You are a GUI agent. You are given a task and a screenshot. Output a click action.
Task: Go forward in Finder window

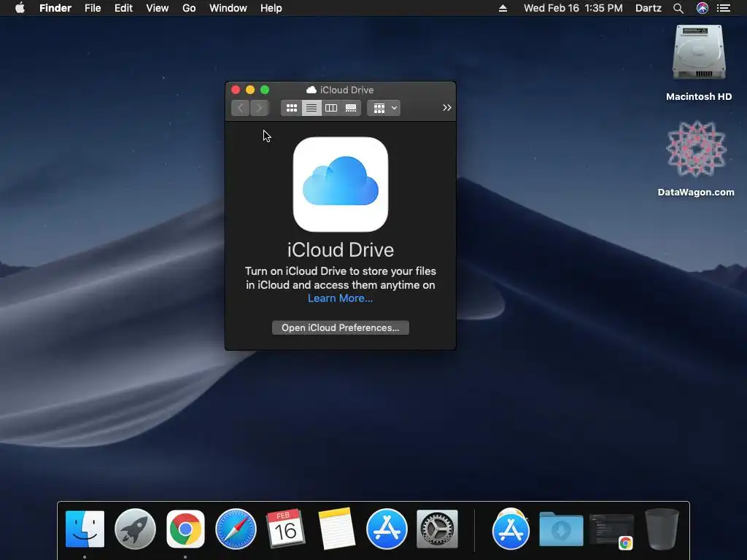(259, 108)
